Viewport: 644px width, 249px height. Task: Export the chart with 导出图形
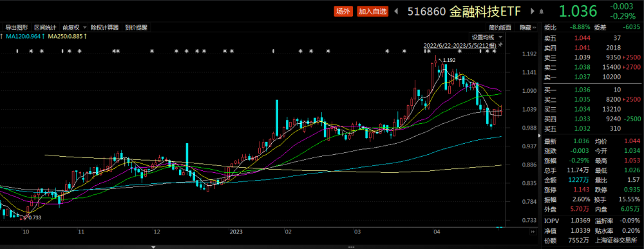(17, 28)
